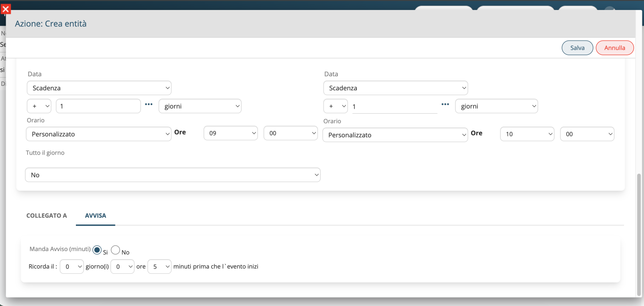Open right minutes dropdown beside 10
This screenshot has width=644, height=306.
point(587,134)
